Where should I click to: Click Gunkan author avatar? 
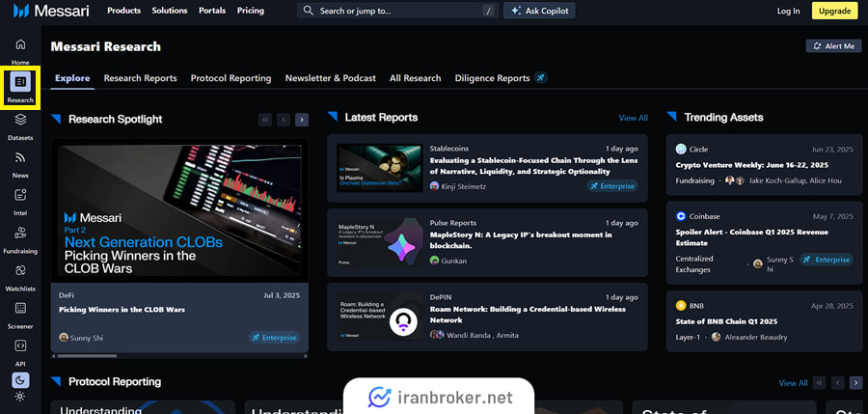click(x=435, y=261)
